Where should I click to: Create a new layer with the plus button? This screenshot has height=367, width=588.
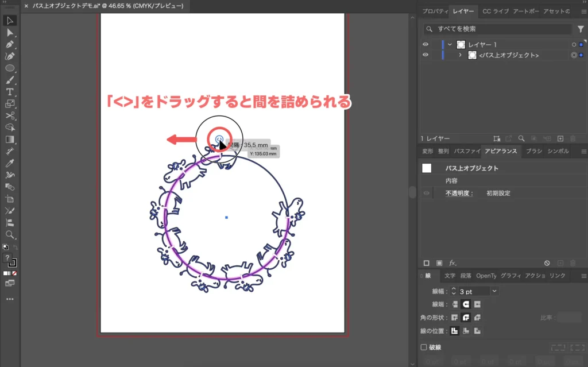tap(560, 138)
